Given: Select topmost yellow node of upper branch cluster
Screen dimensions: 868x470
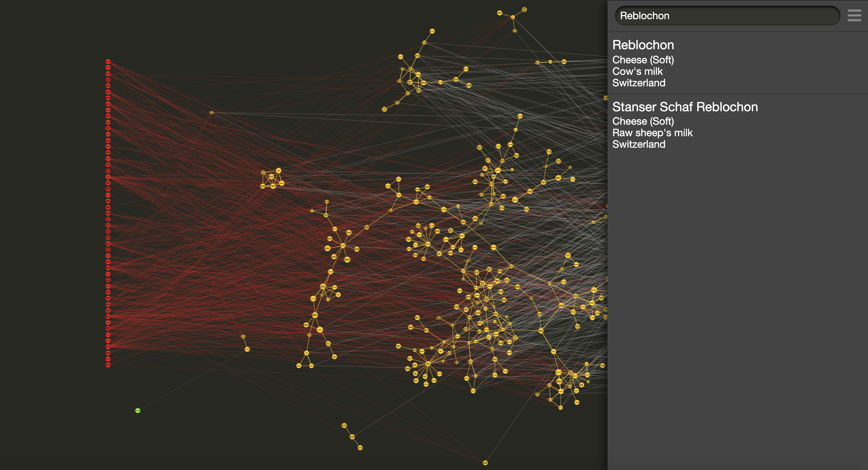Looking at the screenshot, I should (x=432, y=31).
